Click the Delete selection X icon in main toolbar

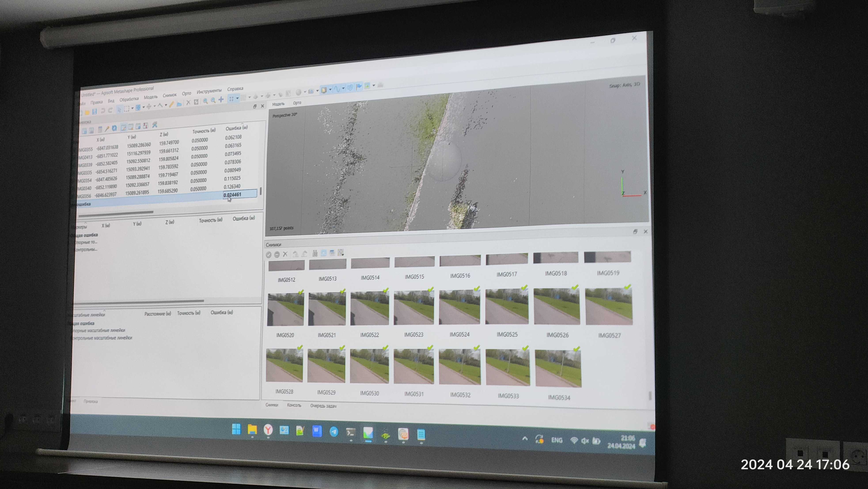point(188,103)
